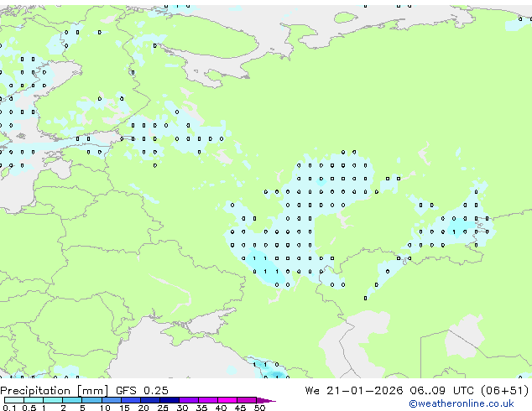The image size is (532, 411).
Task: Pick the dark navy 25–30 mm swatch
Action: 170,400
